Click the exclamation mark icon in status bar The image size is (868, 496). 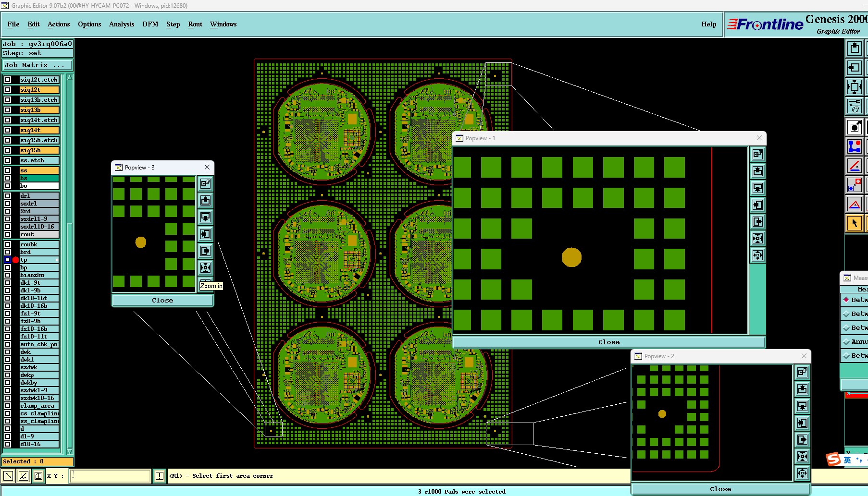coord(160,476)
